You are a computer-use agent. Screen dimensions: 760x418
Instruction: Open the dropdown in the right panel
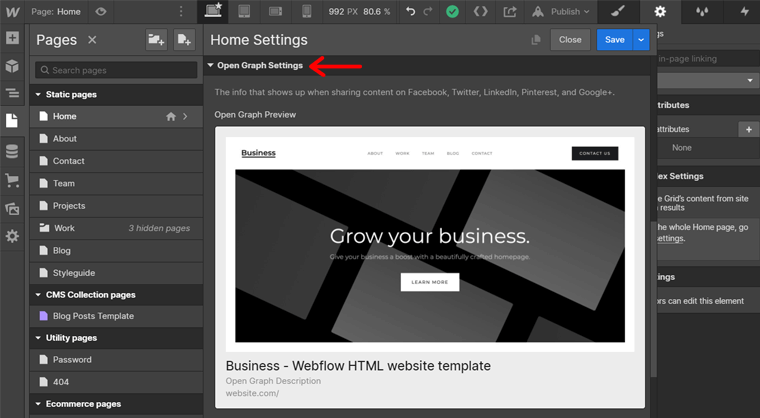709,80
